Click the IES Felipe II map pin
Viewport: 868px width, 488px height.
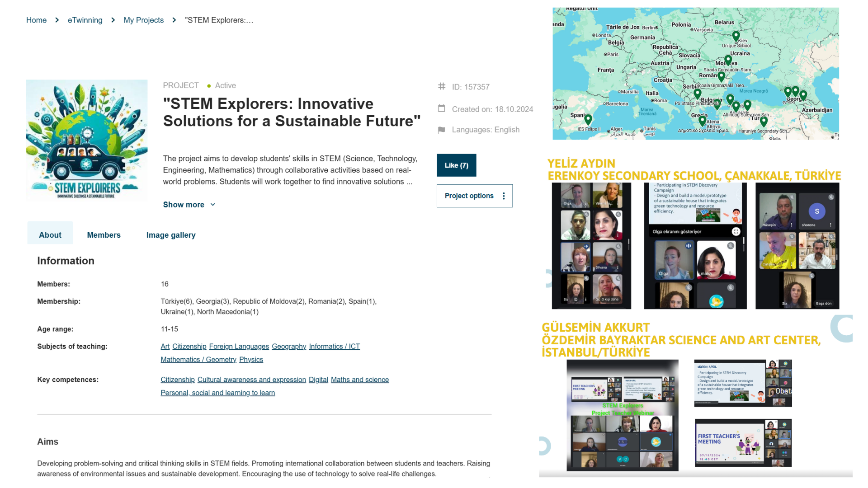click(x=588, y=119)
